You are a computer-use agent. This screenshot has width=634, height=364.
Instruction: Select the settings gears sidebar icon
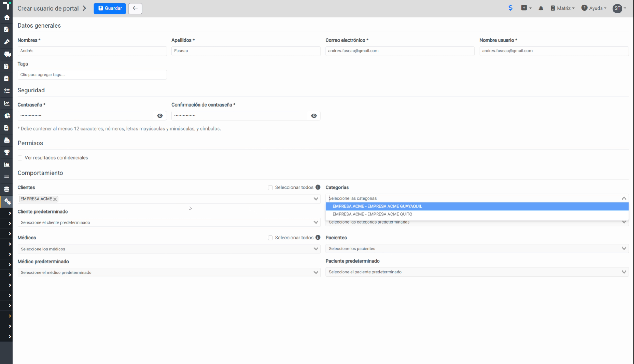click(7, 202)
